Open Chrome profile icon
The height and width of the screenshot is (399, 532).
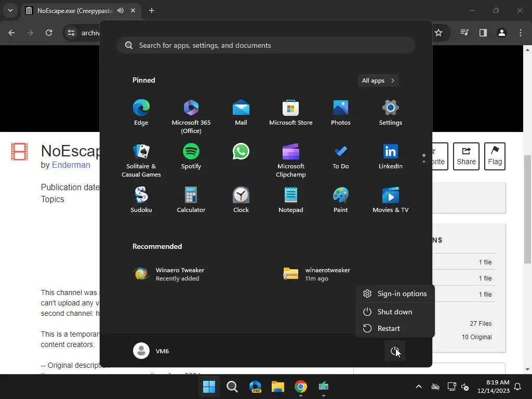coord(501,33)
